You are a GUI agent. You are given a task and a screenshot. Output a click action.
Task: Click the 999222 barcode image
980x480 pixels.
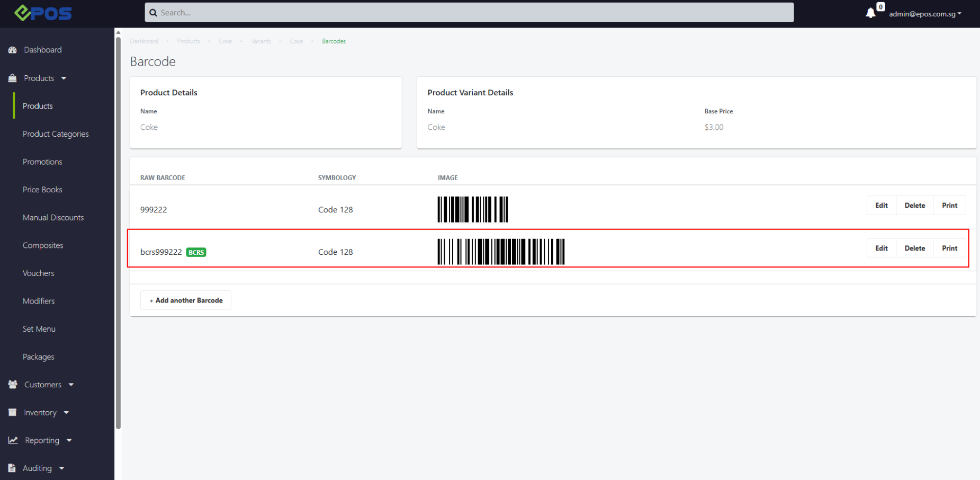(x=472, y=209)
